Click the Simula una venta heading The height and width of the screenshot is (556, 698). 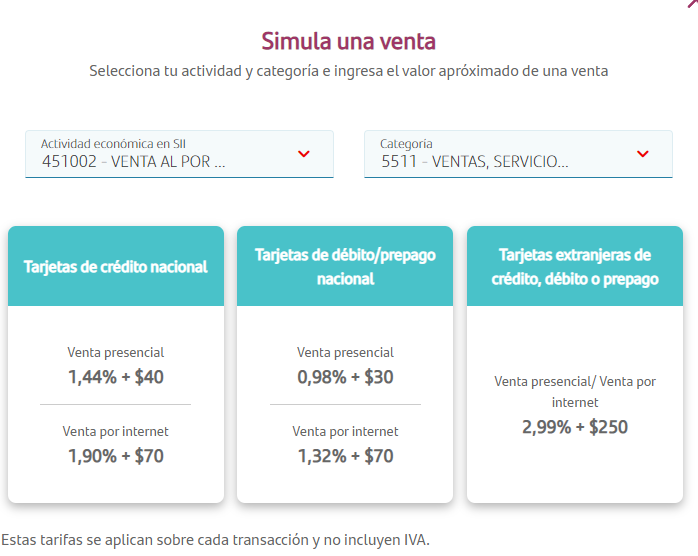[x=348, y=41]
